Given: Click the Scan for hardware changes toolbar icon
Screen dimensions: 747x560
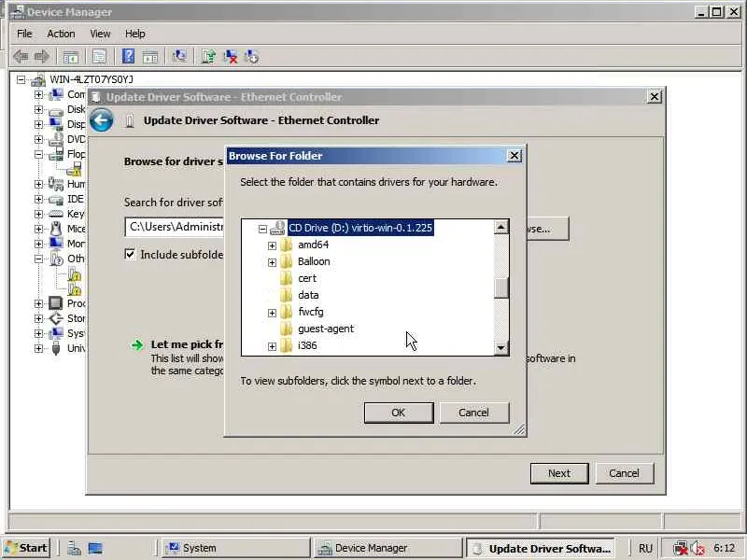Looking at the screenshot, I should pos(179,57).
